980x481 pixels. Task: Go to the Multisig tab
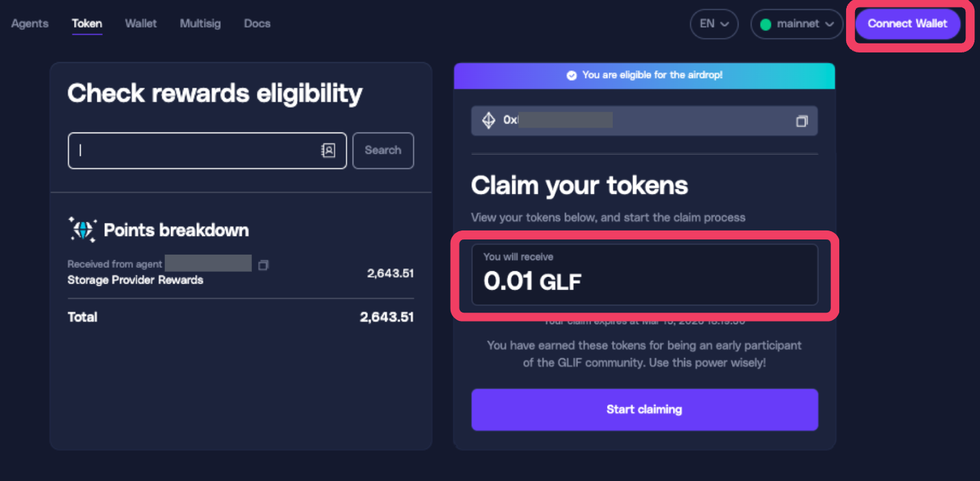(x=200, y=23)
